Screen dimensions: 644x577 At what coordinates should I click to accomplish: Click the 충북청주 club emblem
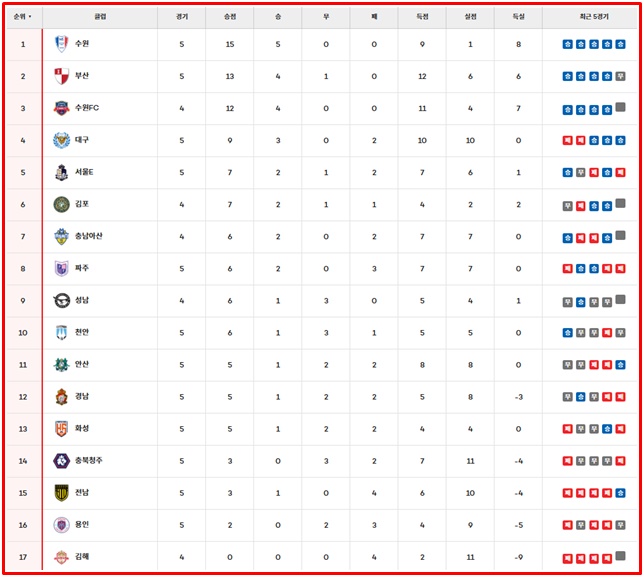62,460
